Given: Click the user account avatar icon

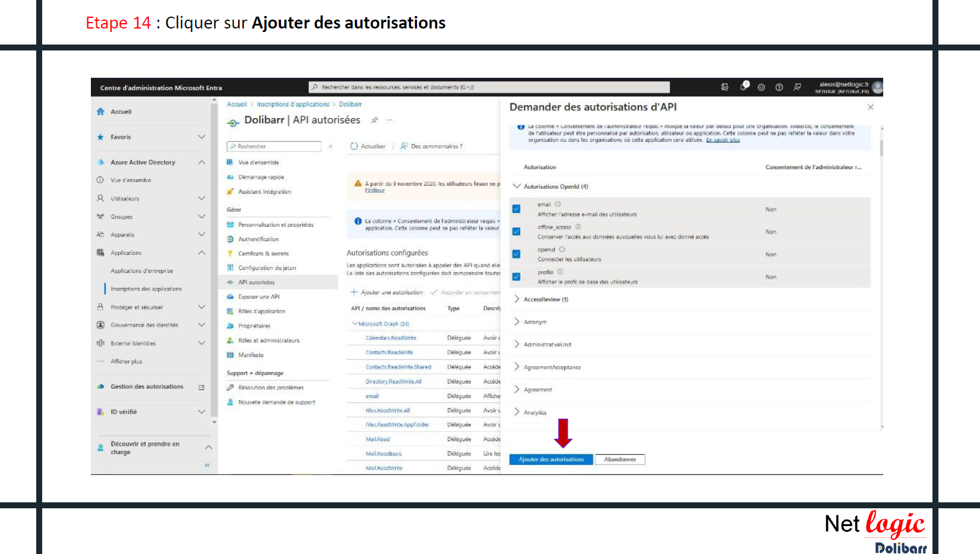Looking at the screenshot, I should (x=877, y=87).
